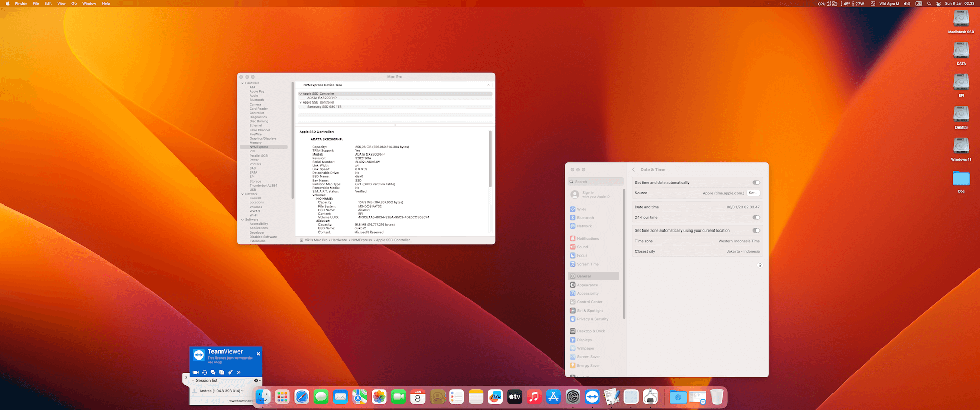Click the TeamViewer whiteboard pen icon
980x410 pixels.
click(230, 372)
